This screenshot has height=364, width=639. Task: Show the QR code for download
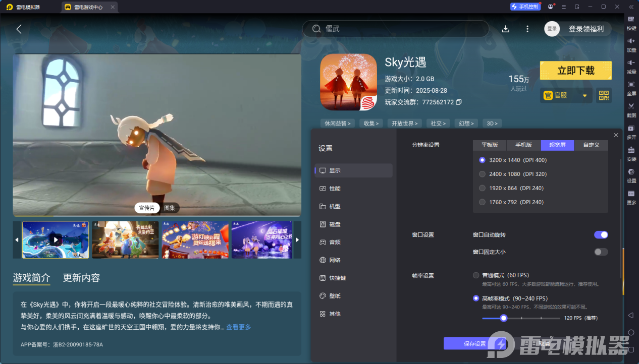click(604, 95)
